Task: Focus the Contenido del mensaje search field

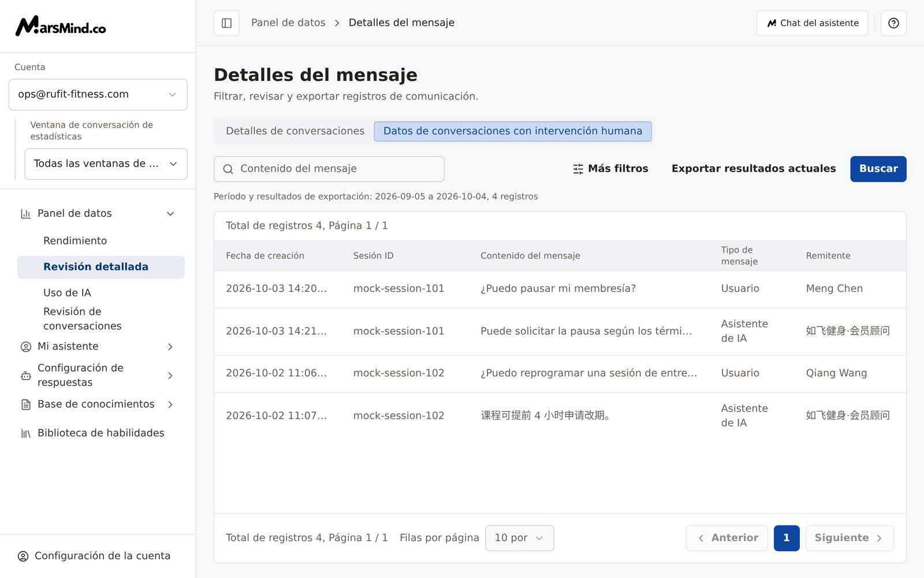Action: point(329,169)
